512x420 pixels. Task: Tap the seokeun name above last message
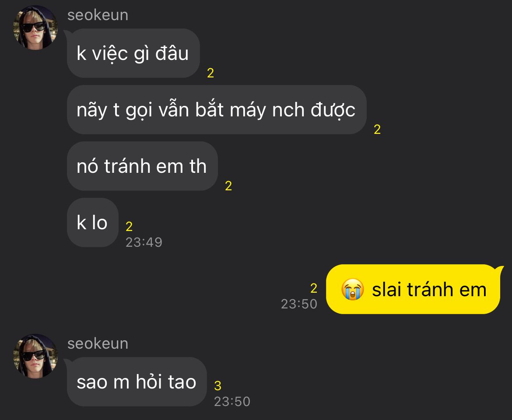(x=98, y=343)
